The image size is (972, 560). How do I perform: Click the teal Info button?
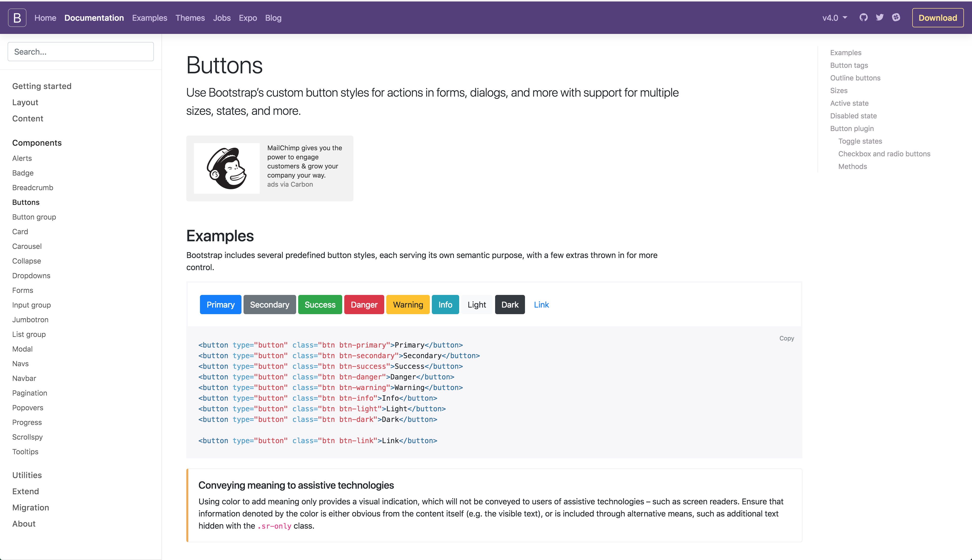(445, 305)
